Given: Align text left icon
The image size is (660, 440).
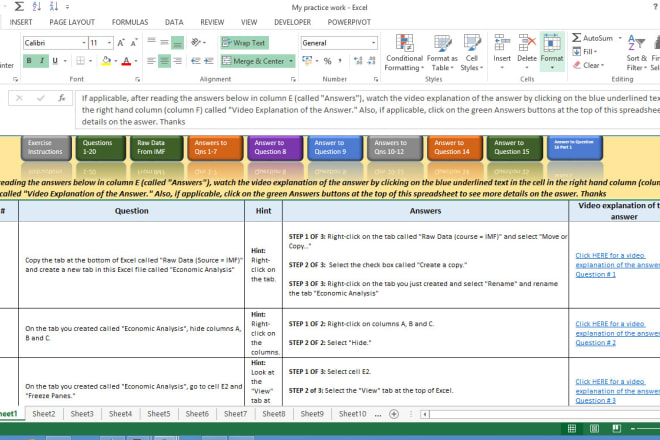Looking at the screenshot, I should coord(152,61).
